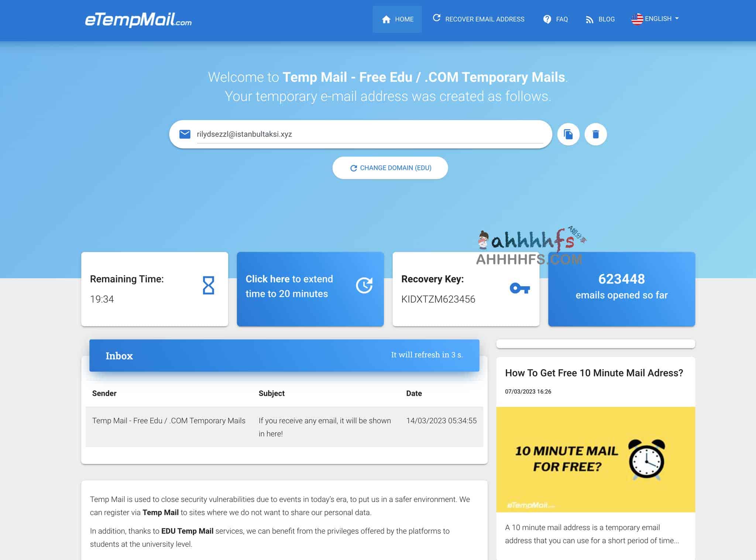
Task: Select the ENGLISH language dropdown
Action: pyautogui.click(x=655, y=18)
